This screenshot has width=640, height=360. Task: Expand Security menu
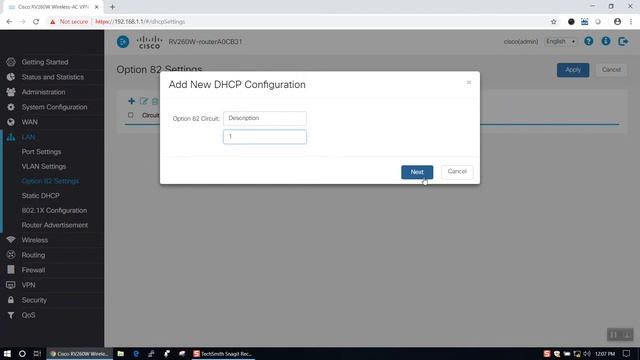click(34, 300)
